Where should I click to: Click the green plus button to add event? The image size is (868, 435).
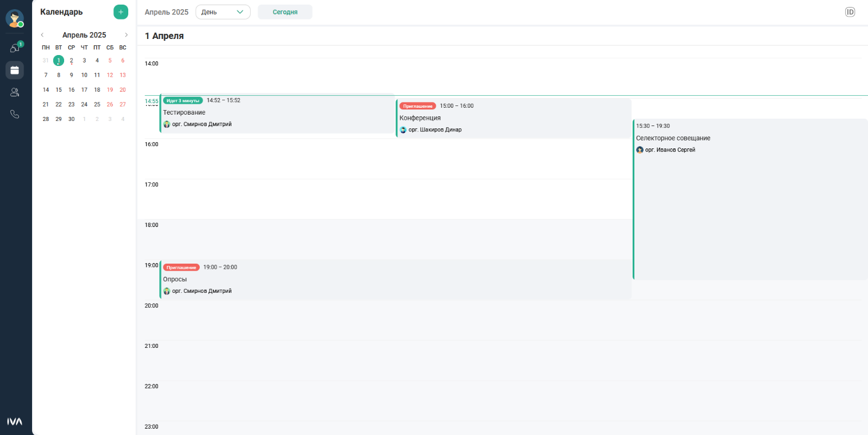pos(121,12)
